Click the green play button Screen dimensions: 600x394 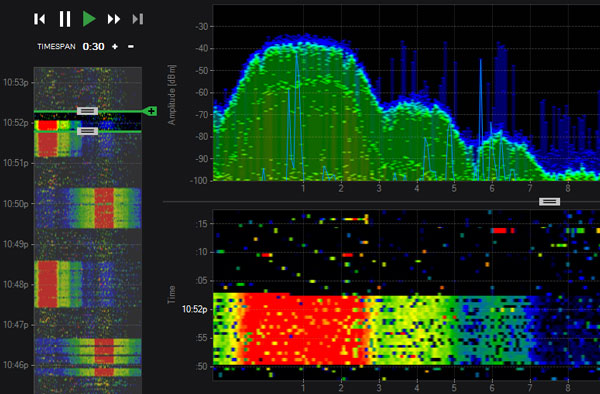coord(89,19)
